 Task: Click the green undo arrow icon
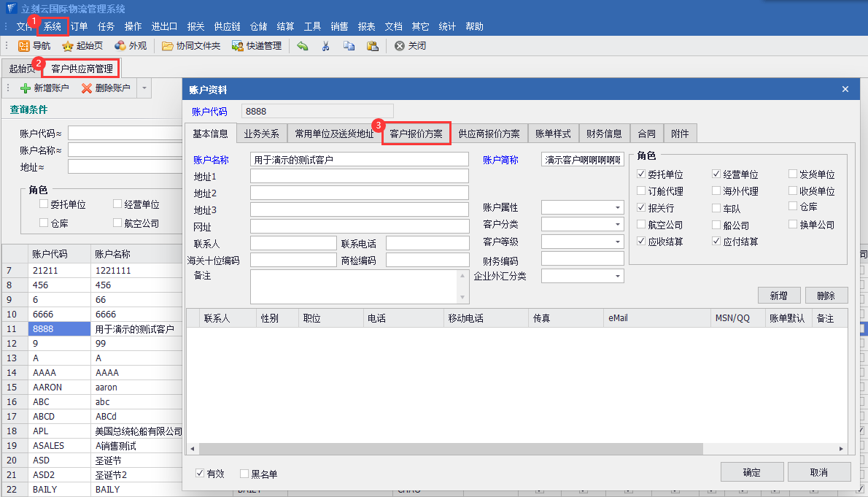coord(303,46)
